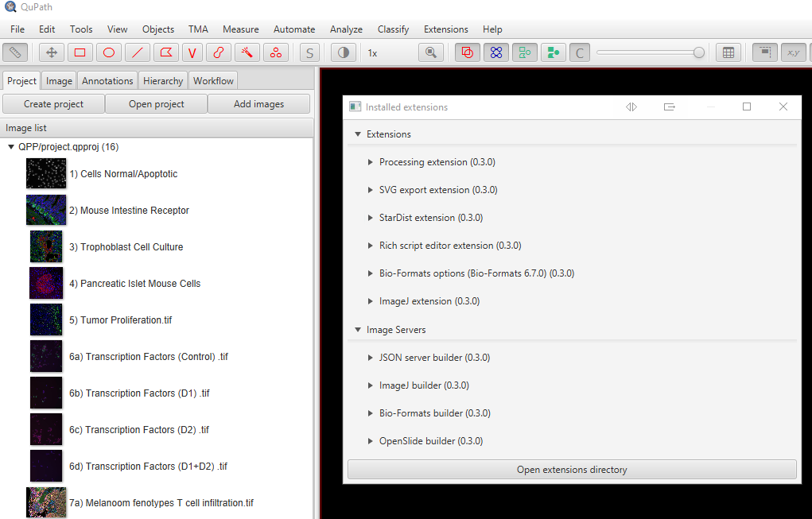Toggle show annotations button
This screenshot has height=519, width=812.
(467, 52)
